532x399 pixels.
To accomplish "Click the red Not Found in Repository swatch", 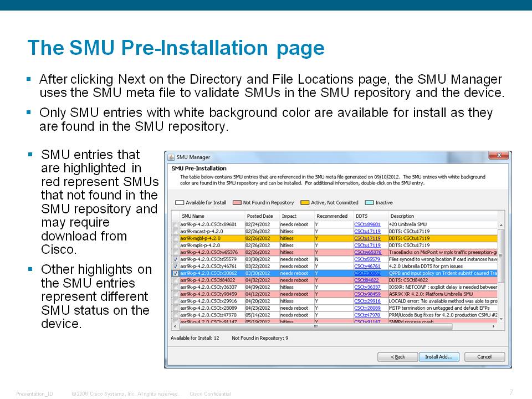I will [237, 203].
